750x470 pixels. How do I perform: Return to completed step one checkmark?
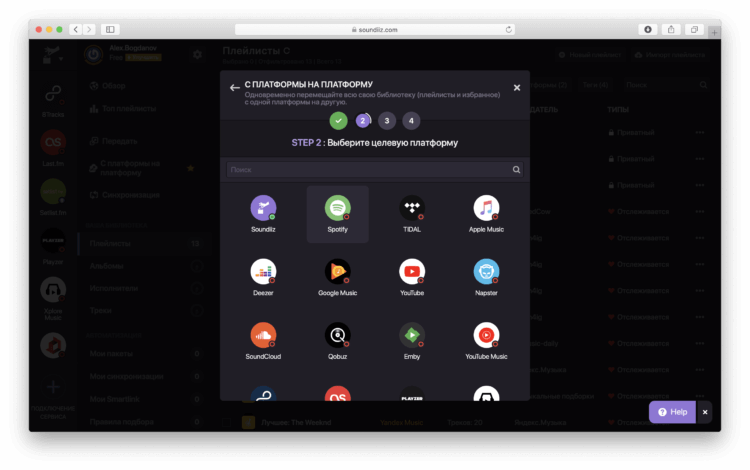338,120
